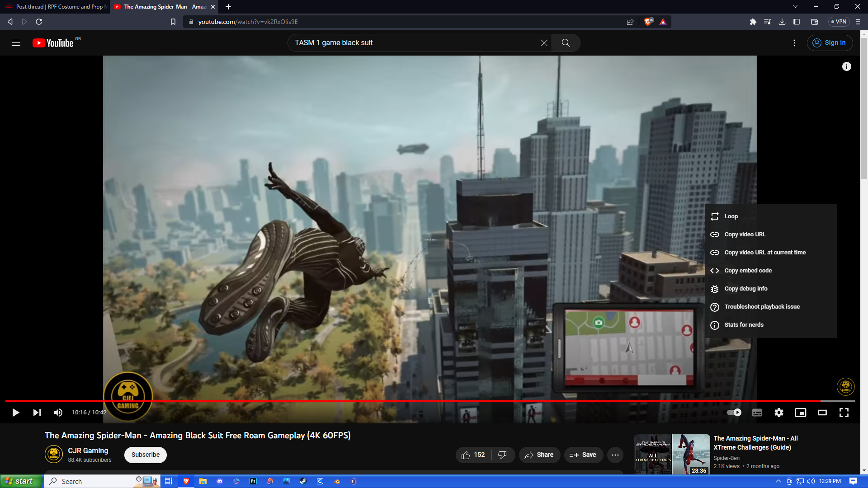The image size is (868, 488).
Task: Click the magnifier search button
Action: [x=566, y=43]
